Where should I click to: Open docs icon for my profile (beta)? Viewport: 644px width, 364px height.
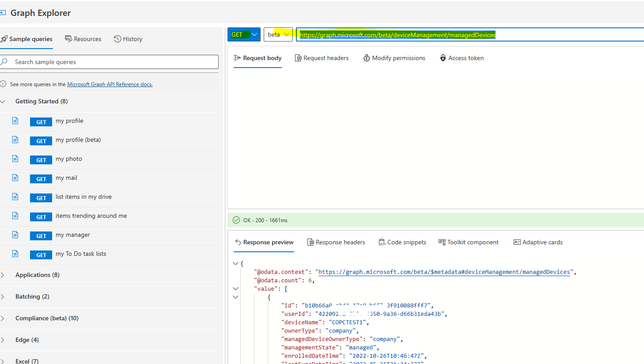(15, 140)
